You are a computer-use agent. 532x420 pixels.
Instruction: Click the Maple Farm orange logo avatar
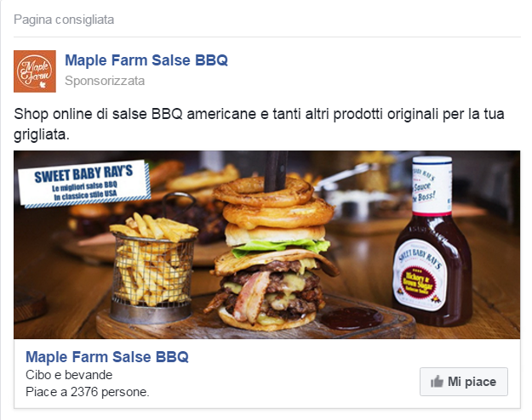tap(35, 71)
